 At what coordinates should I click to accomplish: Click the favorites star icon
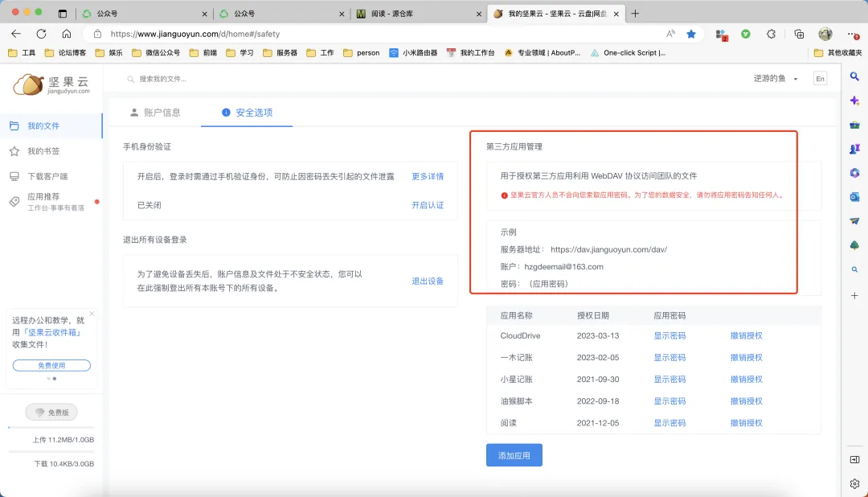pos(691,34)
